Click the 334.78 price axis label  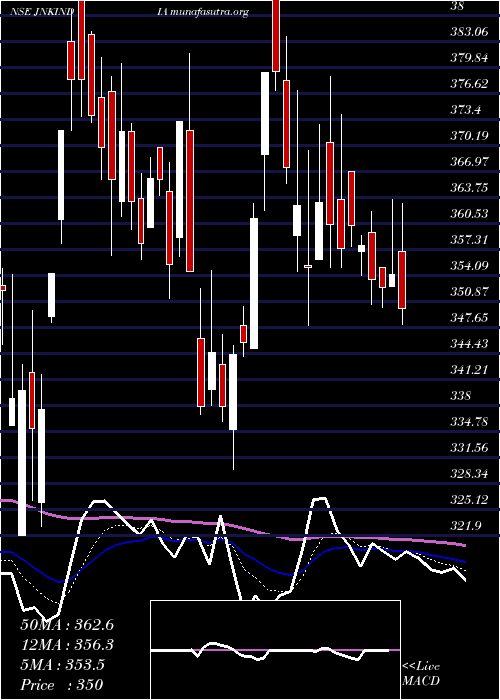[x=469, y=421]
